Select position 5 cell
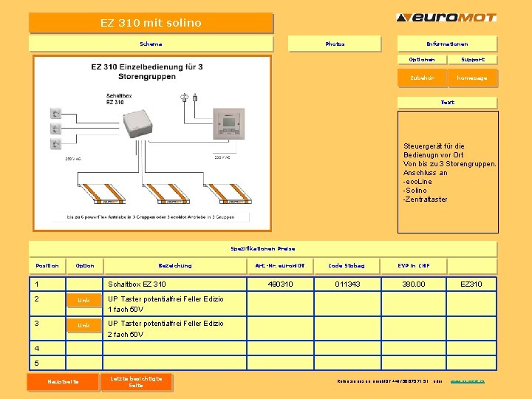Viewport: 532px width, 399px height. pos(47,363)
